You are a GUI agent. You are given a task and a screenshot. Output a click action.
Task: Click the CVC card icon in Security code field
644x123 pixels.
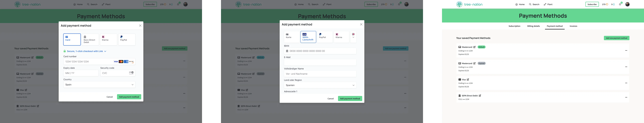coord(131,73)
